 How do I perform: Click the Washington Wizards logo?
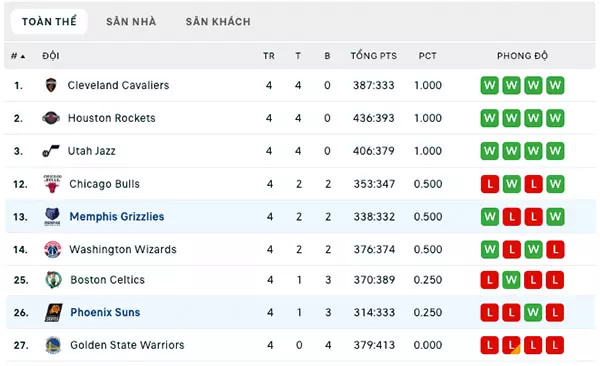52,250
